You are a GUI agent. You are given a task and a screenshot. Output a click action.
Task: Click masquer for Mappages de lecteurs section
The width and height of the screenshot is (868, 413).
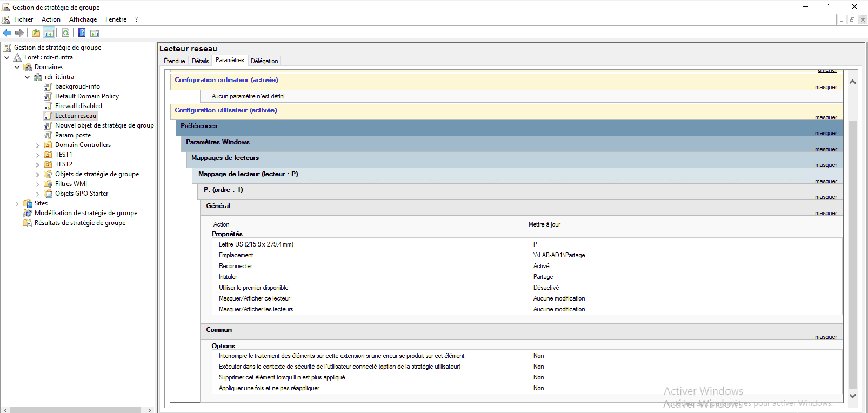[x=826, y=165]
